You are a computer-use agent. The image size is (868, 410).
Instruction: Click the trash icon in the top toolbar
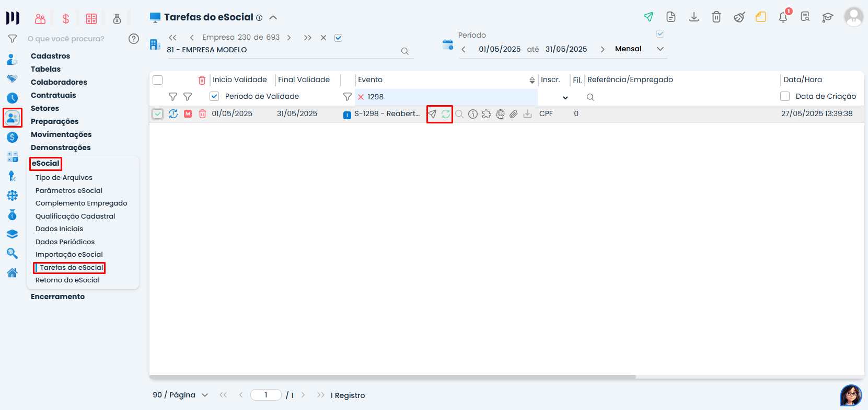[716, 17]
